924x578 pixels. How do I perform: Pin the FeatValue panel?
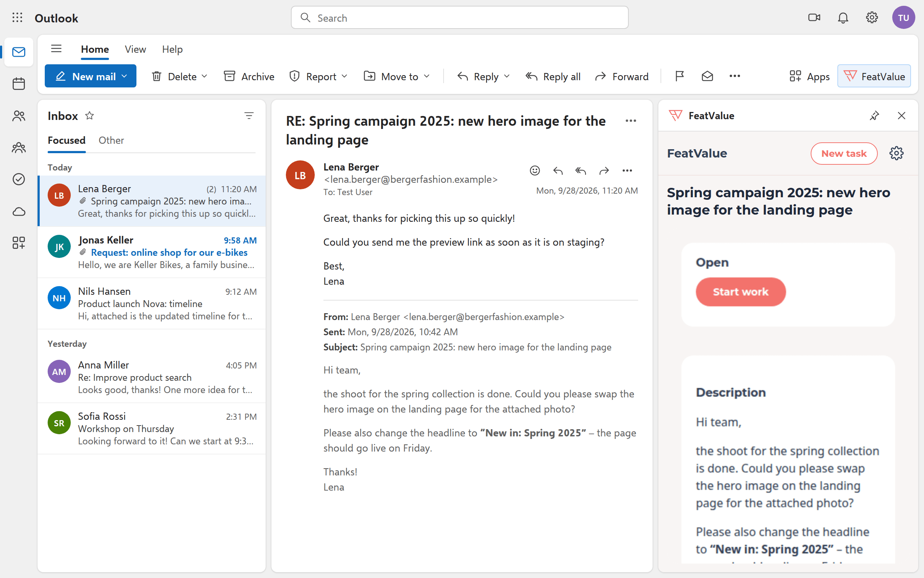[874, 116]
